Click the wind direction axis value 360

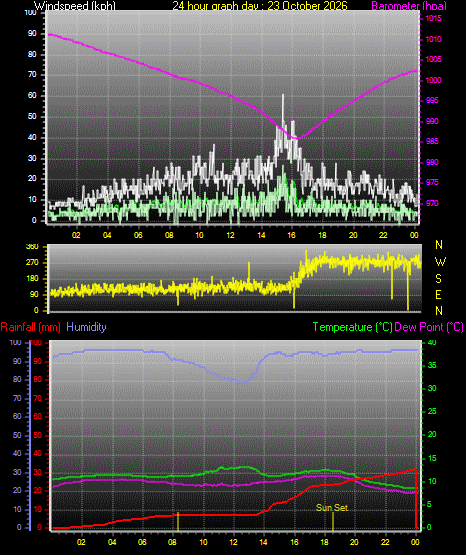tap(32, 247)
